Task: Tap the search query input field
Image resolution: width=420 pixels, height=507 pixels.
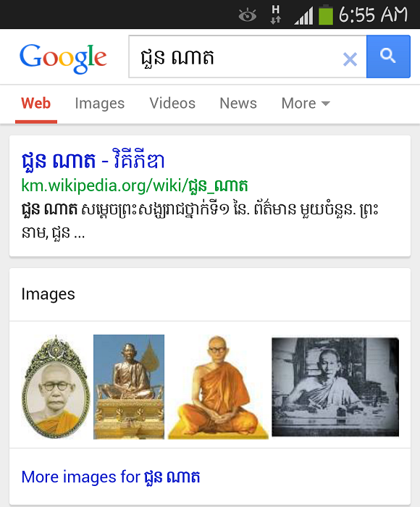Action: (x=235, y=57)
